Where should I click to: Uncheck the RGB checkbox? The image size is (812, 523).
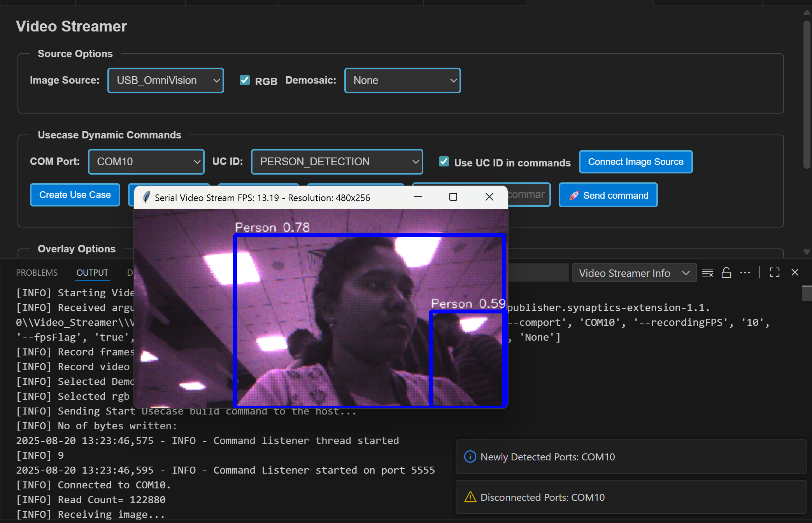[244, 80]
